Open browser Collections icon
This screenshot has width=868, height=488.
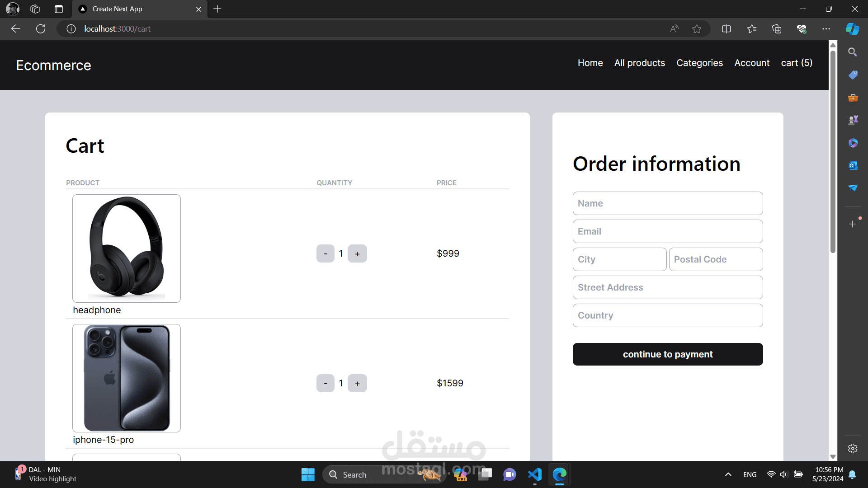[777, 29]
